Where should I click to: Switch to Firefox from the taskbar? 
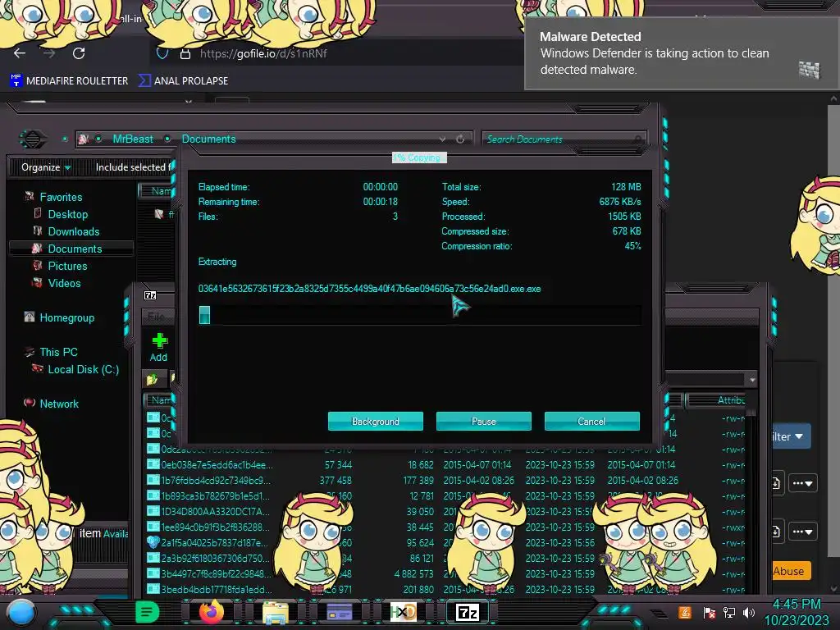click(211, 612)
